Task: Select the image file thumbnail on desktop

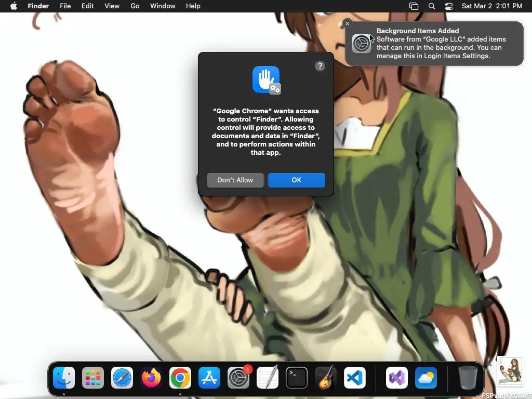Action: (x=510, y=371)
